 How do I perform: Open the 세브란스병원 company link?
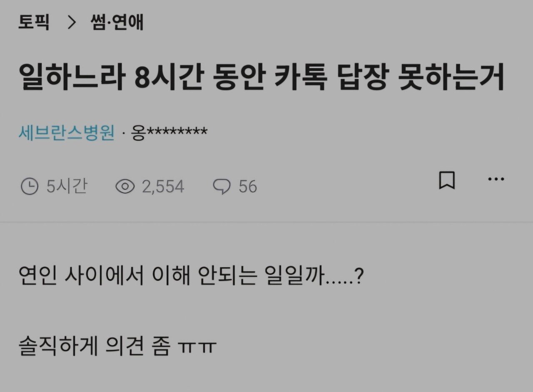click(x=67, y=133)
